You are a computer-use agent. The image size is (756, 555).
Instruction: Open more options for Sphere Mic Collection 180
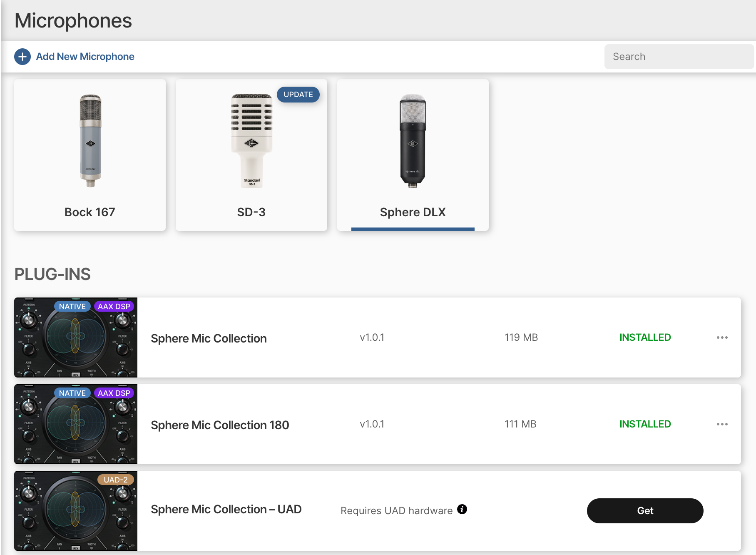tap(722, 424)
